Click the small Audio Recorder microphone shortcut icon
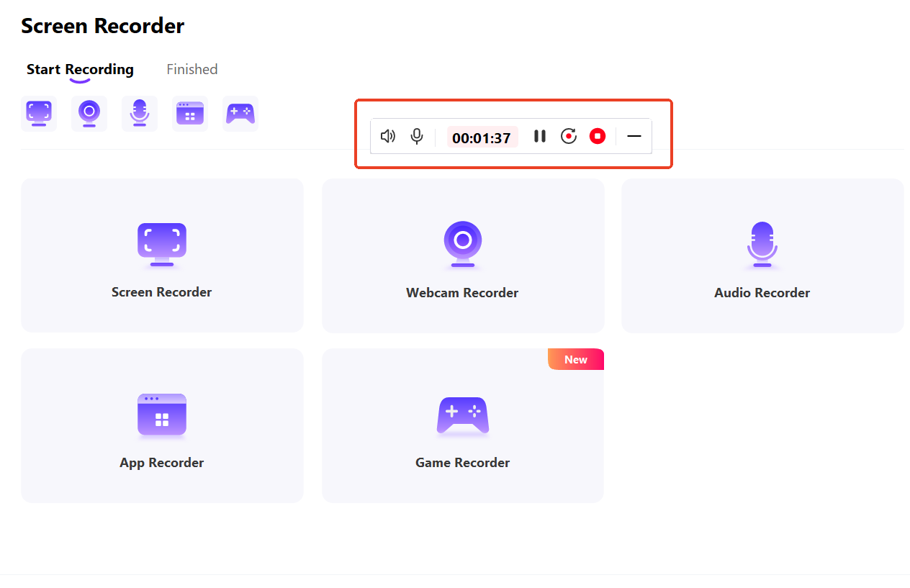This screenshot has height=588, width=910. pos(140,114)
